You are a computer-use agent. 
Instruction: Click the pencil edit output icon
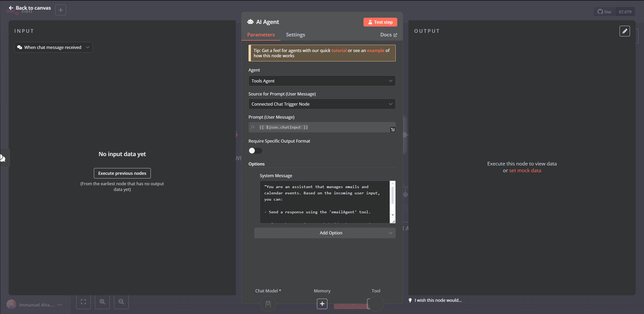pos(625,31)
